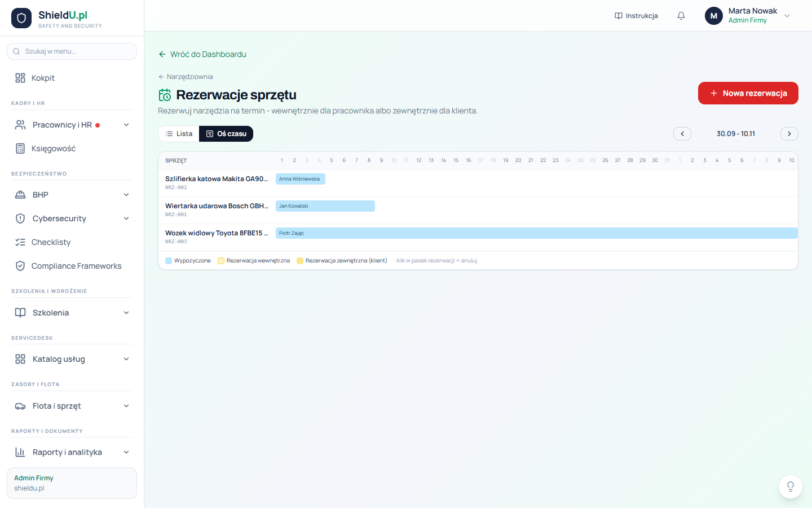
Task: Click Piotr Zając reservation bar
Action: (x=537, y=233)
